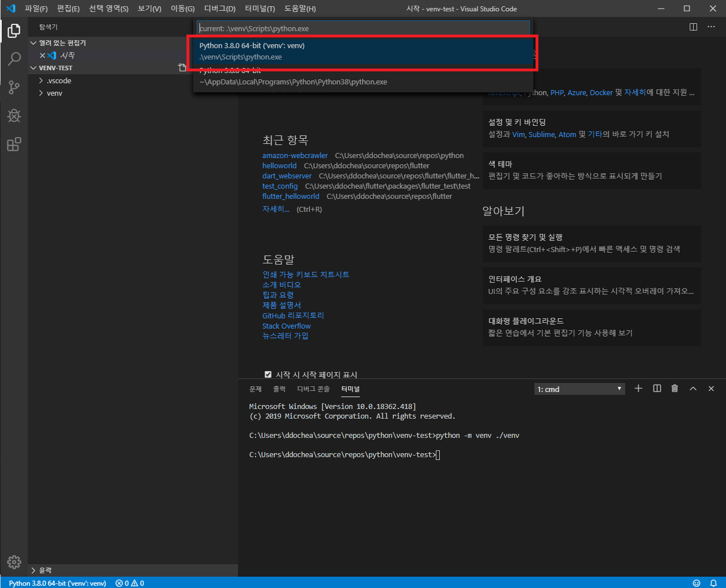Screen dimensions: 726x588
Task: Open the Search view in the activity bar
Action: 14,59
